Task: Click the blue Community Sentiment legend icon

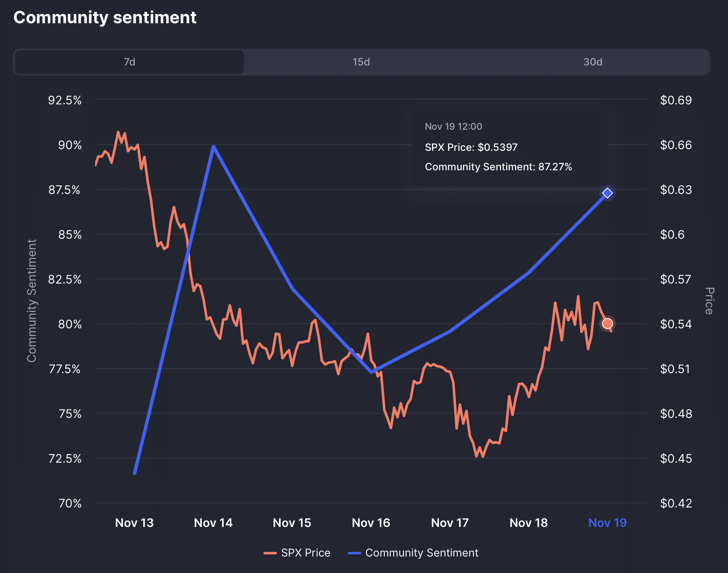Action: [353, 553]
